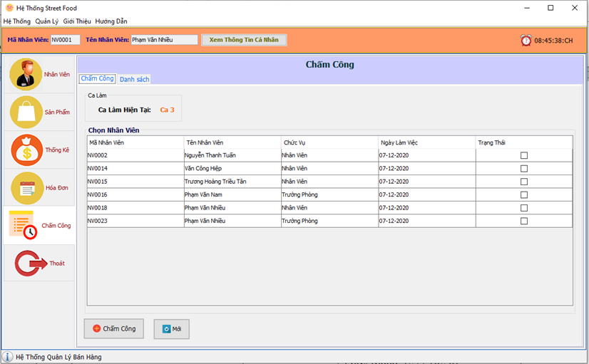589x364 pixels.
Task: Tick the checkbox for NV0002 Nguyễn Thanh Tuấn
Action: (x=524, y=155)
